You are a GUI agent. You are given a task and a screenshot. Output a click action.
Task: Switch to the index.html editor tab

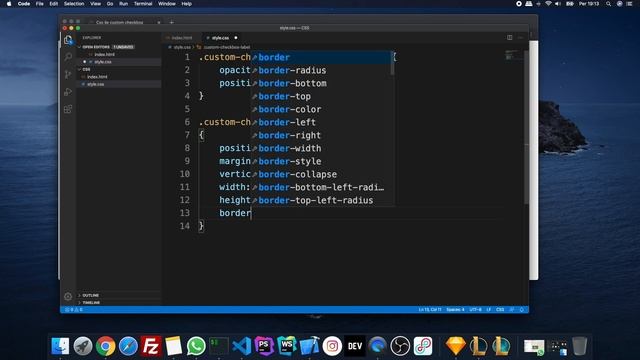pyautogui.click(x=182, y=38)
